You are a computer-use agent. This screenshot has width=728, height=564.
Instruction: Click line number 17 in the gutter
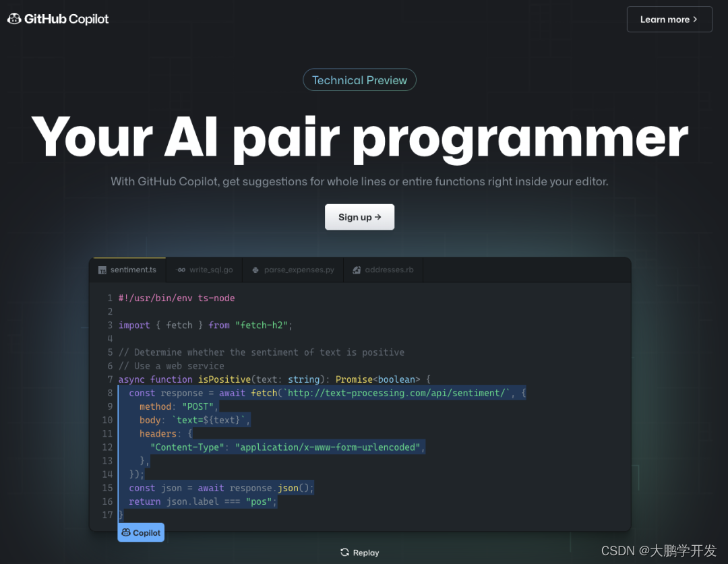[x=107, y=515]
